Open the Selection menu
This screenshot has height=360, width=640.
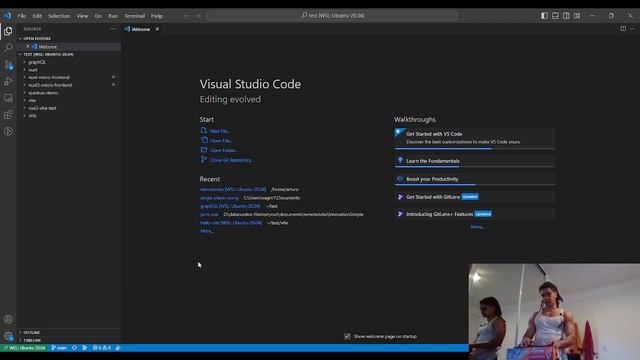59,16
